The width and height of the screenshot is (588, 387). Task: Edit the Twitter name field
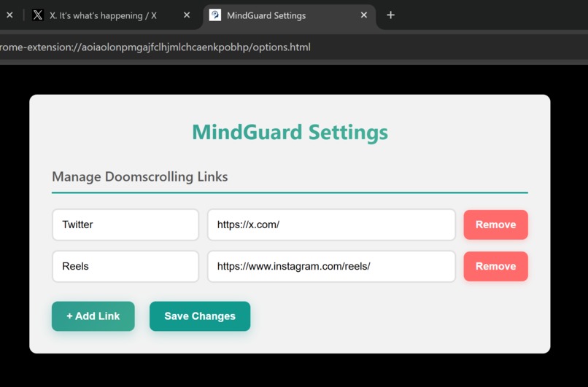pyautogui.click(x=125, y=224)
